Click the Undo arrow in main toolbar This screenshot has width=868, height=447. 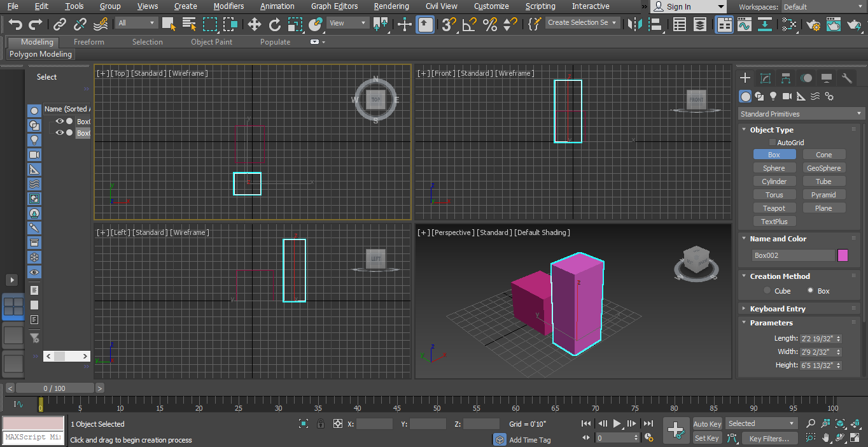pyautogui.click(x=15, y=24)
